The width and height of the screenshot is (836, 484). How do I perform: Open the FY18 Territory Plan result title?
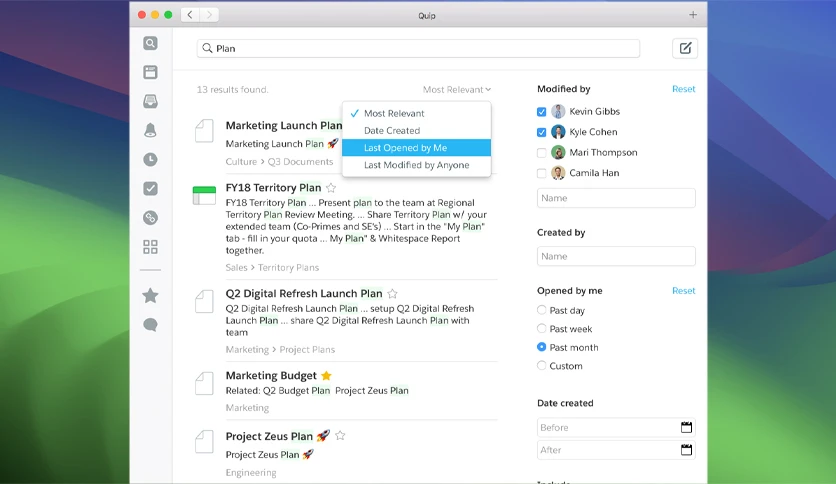(x=274, y=188)
